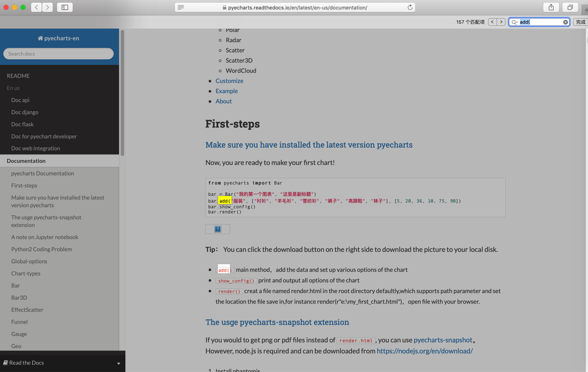This screenshot has width=588, height=372.
Task: Click the Example link
Action: [226, 91]
